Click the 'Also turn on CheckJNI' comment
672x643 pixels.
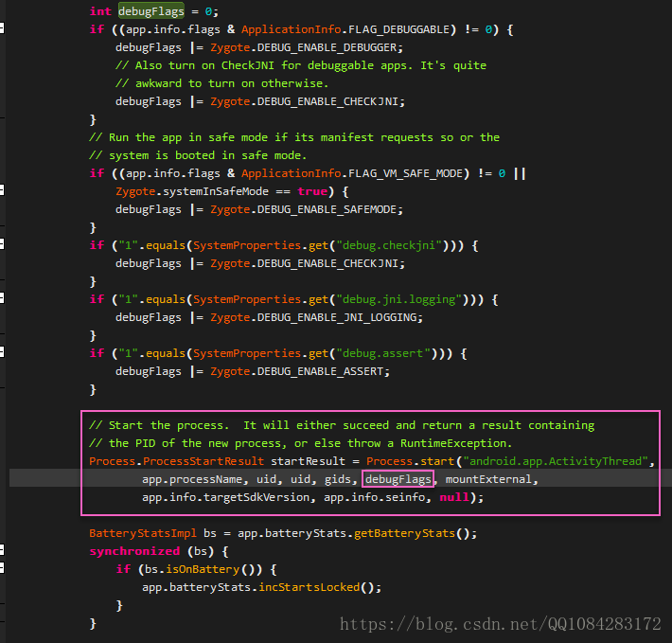(301, 65)
